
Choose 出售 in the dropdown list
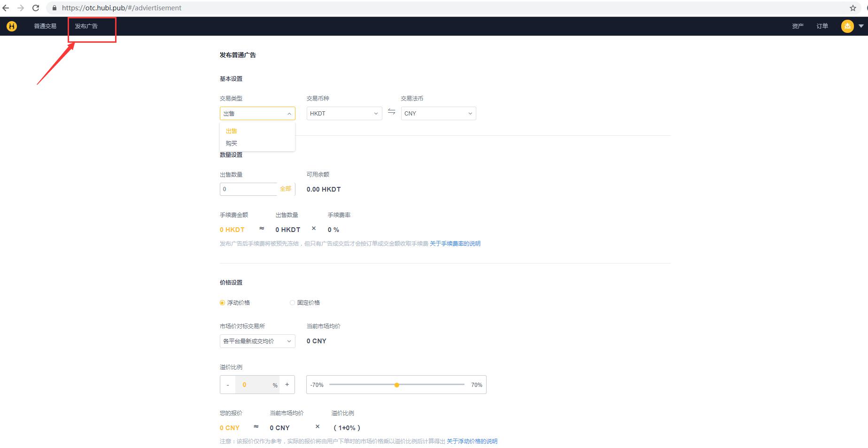257,131
